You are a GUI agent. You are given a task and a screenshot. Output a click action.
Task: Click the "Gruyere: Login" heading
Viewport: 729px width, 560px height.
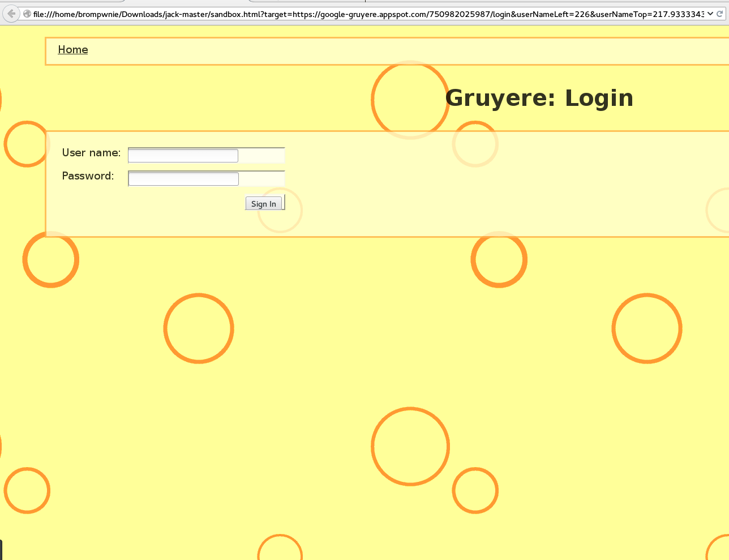539,98
